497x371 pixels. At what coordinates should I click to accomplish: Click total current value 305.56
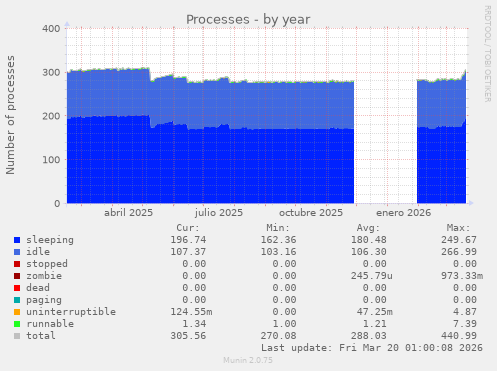pos(188,336)
